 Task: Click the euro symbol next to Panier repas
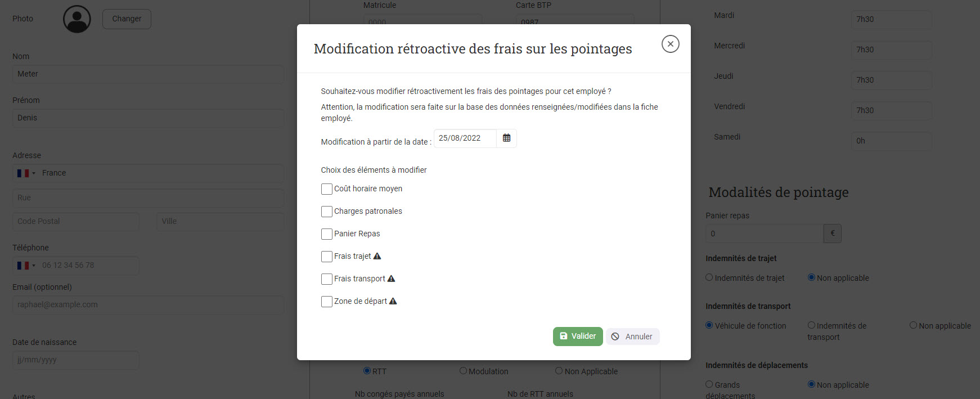coord(833,234)
